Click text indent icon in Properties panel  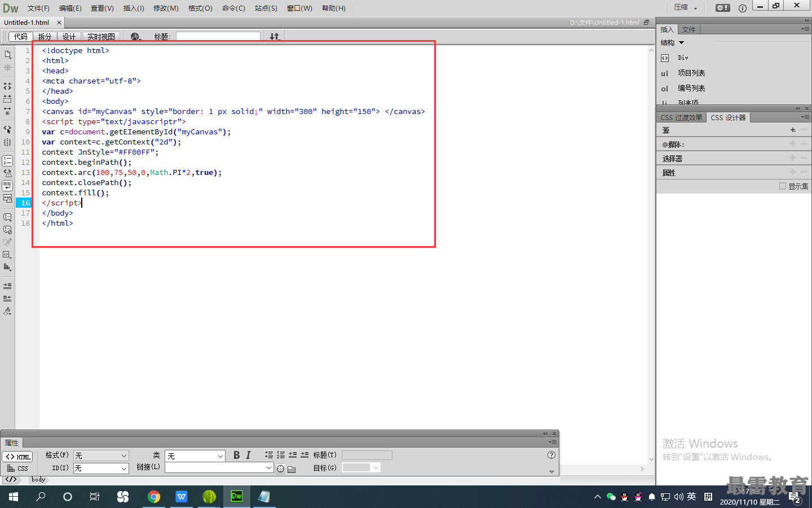(x=304, y=455)
